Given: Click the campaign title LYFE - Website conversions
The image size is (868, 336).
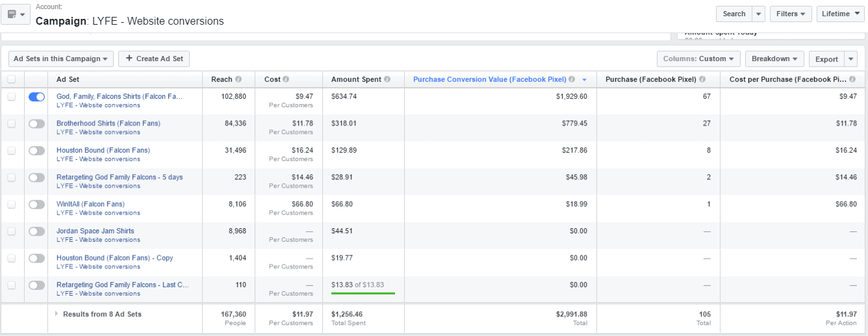Looking at the screenshot, I should point(157,21).
